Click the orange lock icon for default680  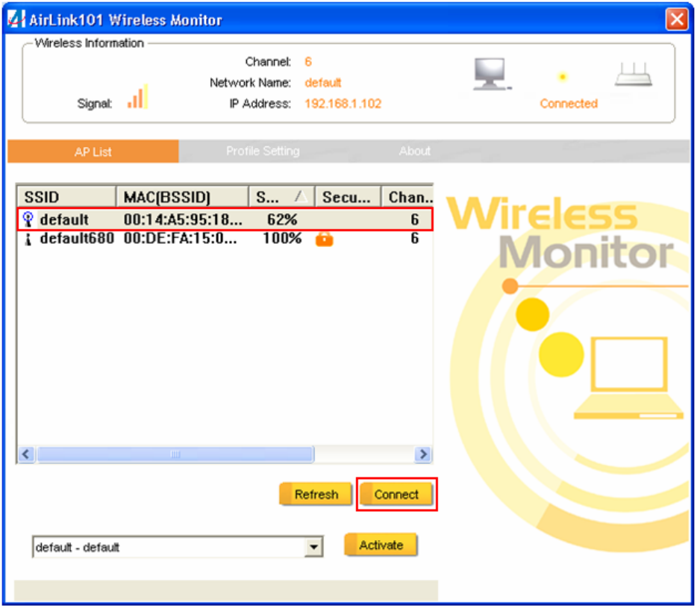point(324,239)
